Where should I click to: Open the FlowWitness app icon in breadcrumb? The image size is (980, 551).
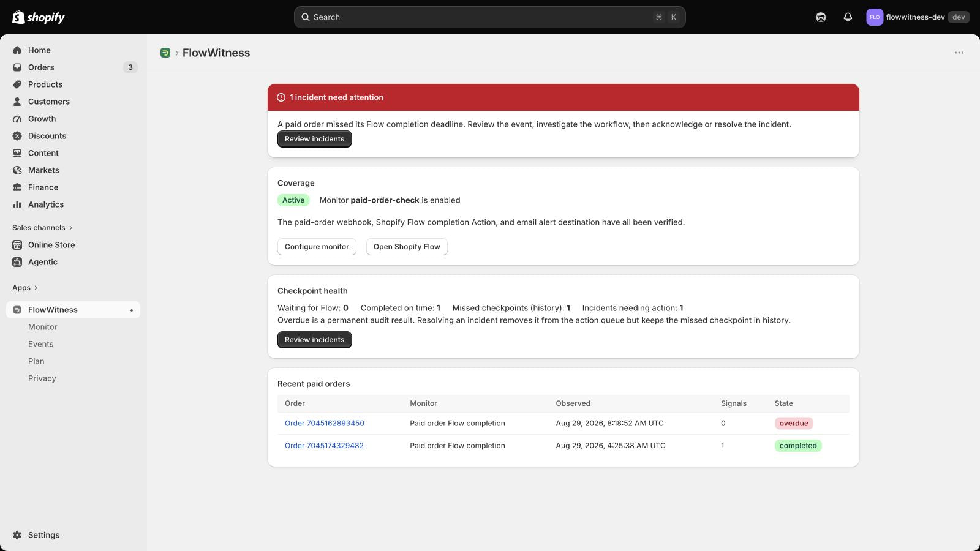[165, 53]
